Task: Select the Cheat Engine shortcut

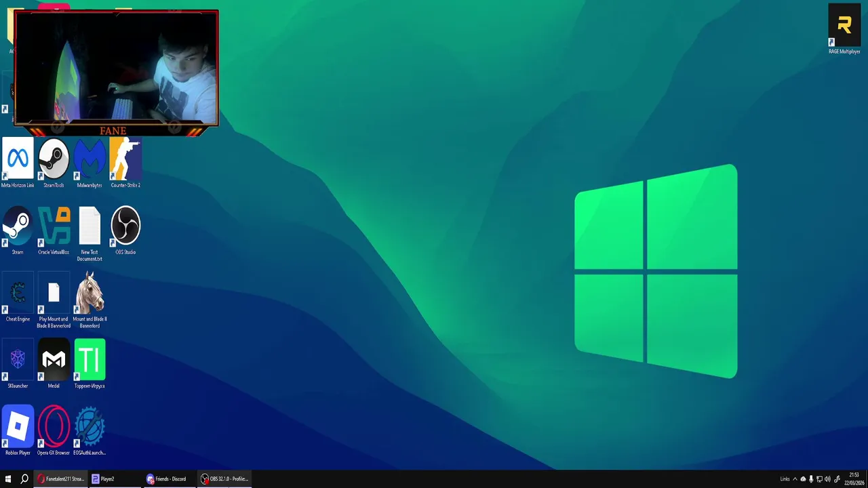Action: [x=18, y=297]
